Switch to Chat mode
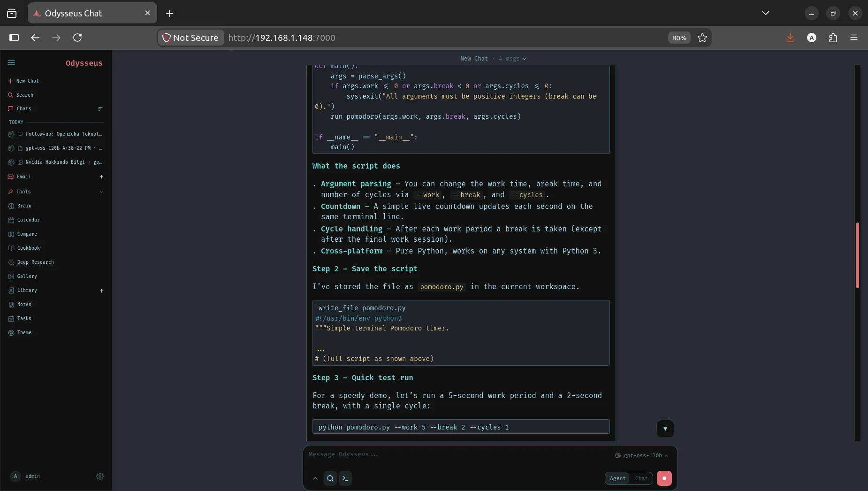The width and height of the screenshot is (868, 491). (x=641, y=478)
